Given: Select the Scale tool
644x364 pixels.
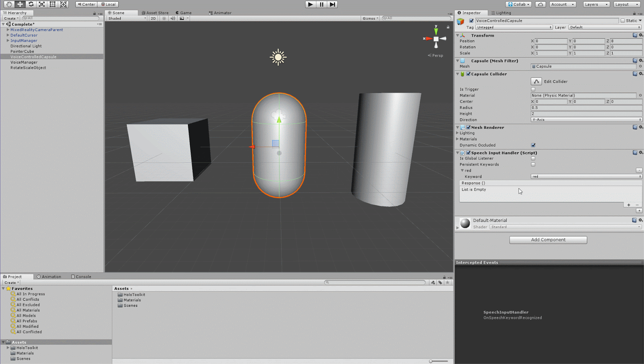Looking at the screenshot, I should tap(42, 4).
